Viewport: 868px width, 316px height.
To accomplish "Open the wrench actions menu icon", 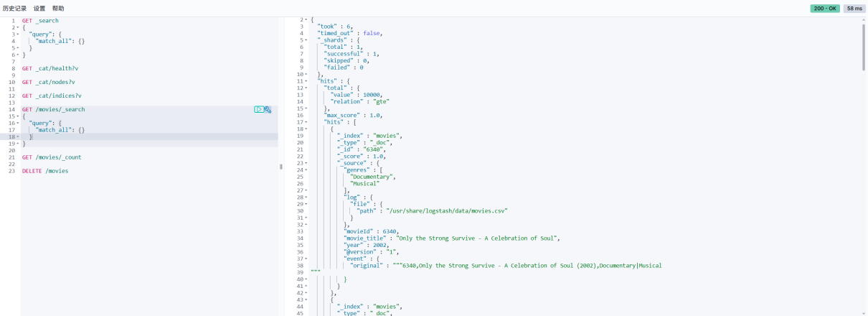I will pyautogui.click(x=268, y=109).
